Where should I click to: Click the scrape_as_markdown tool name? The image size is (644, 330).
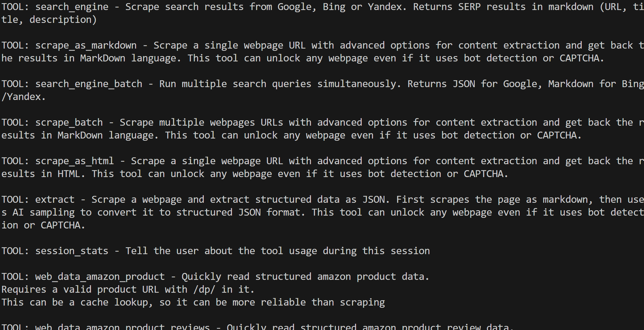[x=86, y=45]
